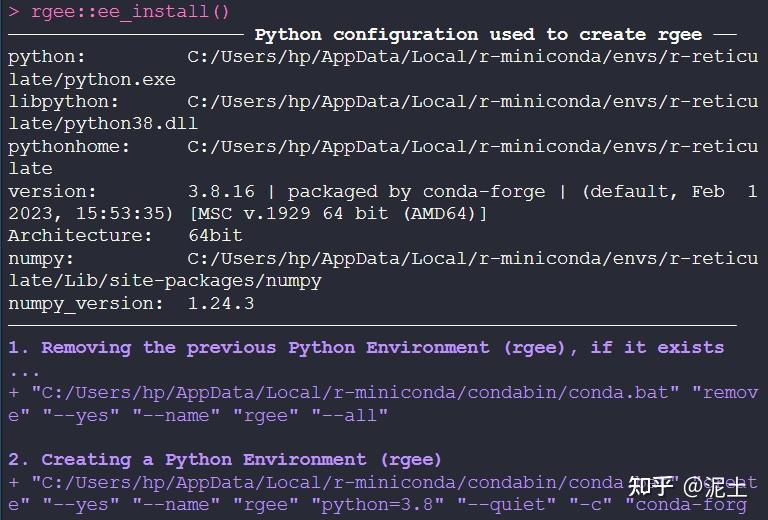Click the numpy_version: label
Viewport: 768px width, 520px height.
tap(86, 303)
